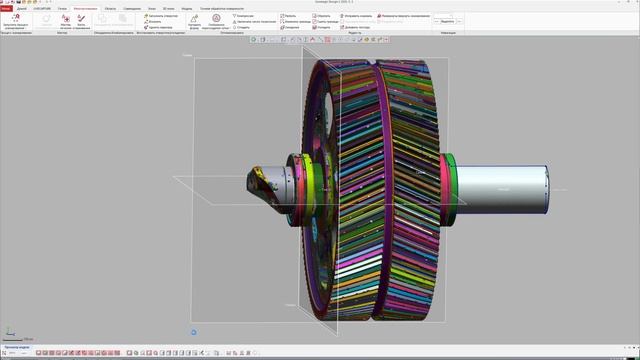Open the Модель ribbon tab
This screenshot has width=640, height=360.
187,8
